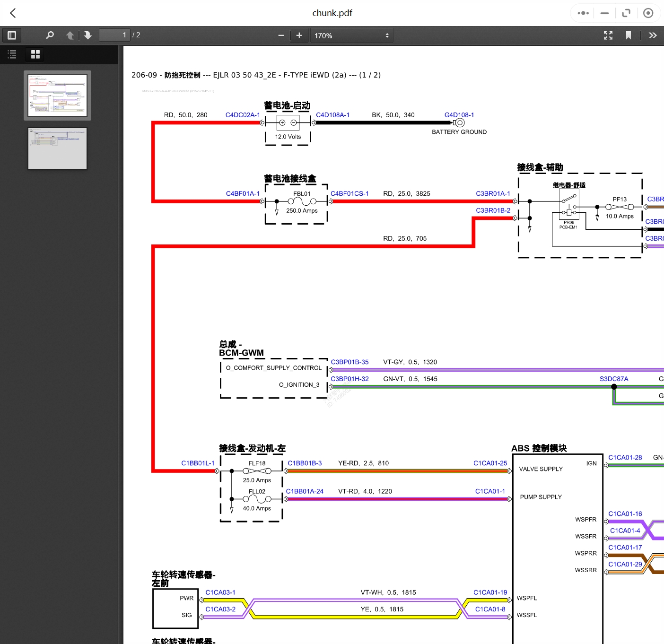Image resolution: width=664 pixels, height=644 pixels.
Task: Click the back arrow to leave the document
Action: (x=13, y=13)
